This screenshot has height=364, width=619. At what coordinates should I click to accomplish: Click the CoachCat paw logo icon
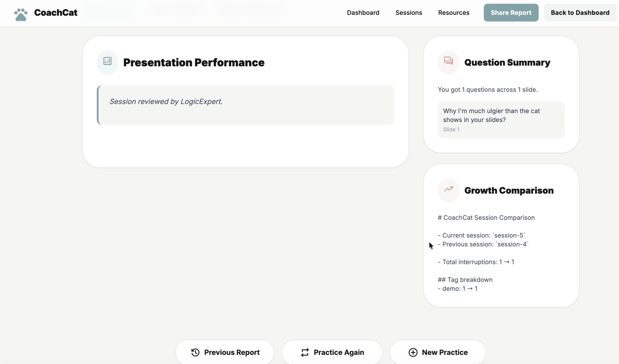[21, 14]
